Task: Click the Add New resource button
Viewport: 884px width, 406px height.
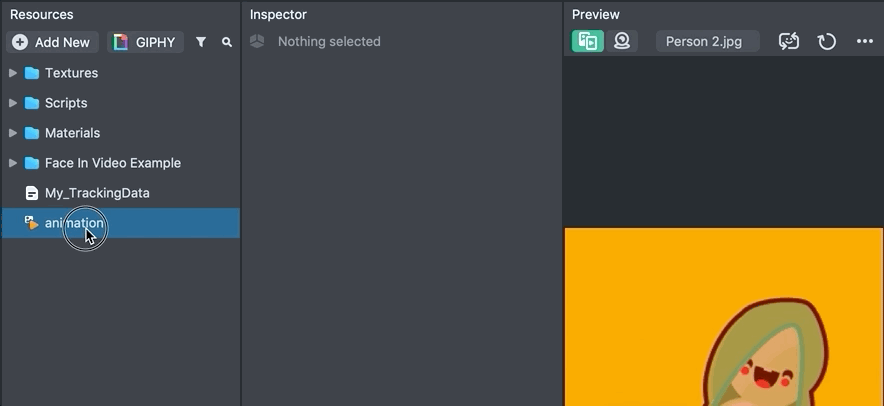Action: 52,42
